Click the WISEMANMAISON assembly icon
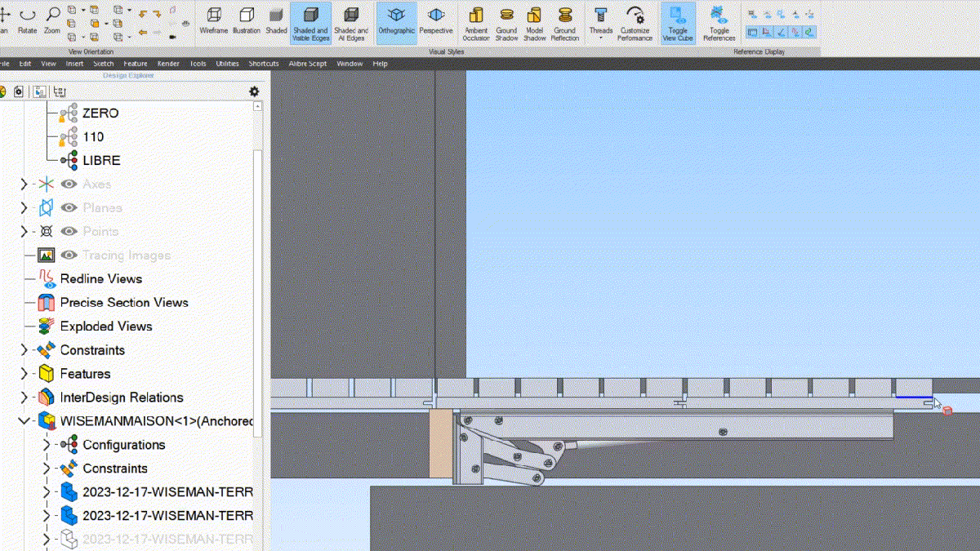Image resolution: width=980 pixels, height=551 pixels. (46, 421)
